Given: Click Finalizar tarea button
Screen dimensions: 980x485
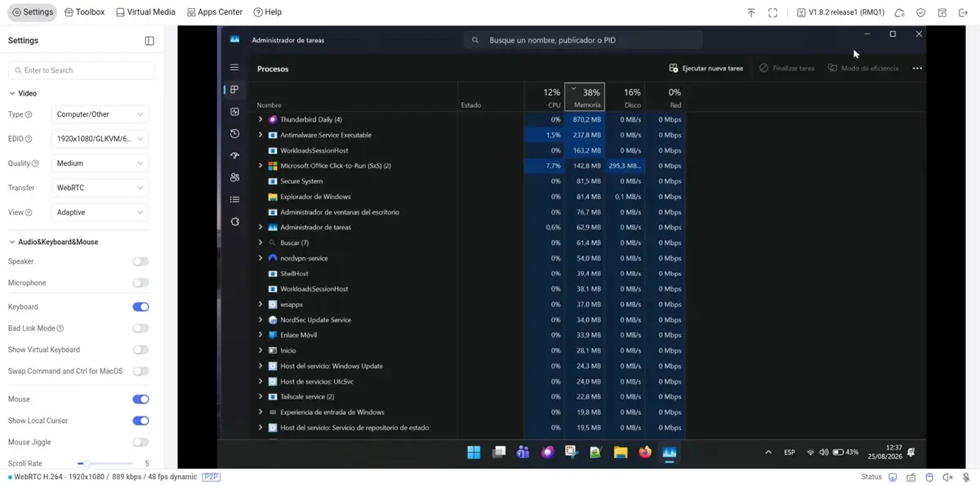Looking at the screenshot, I should [x=786, y=69].
